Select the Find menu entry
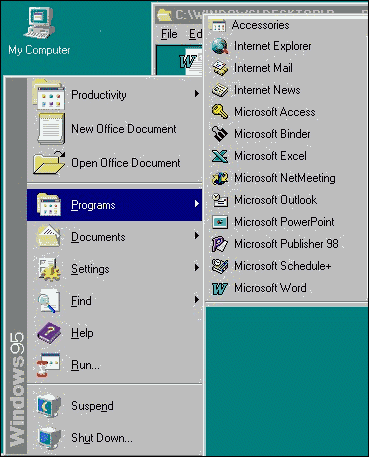This screenshot has height=457, width=369. coord(115,301)
